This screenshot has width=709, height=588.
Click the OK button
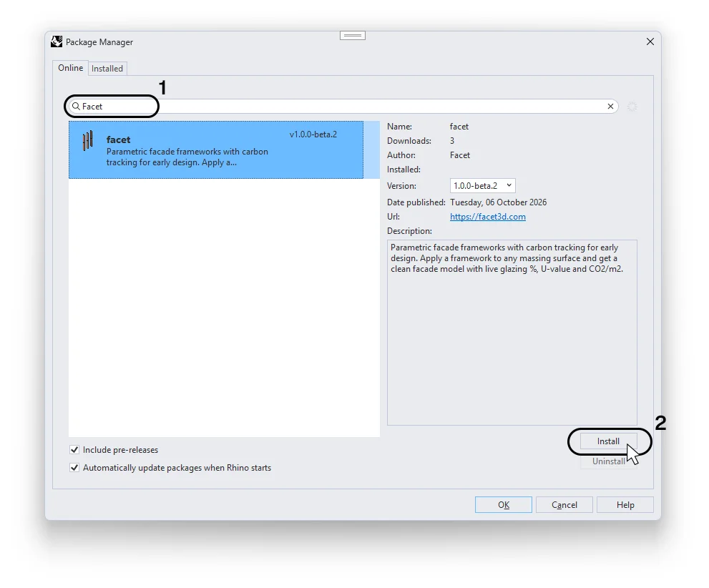tap(503, 505)
